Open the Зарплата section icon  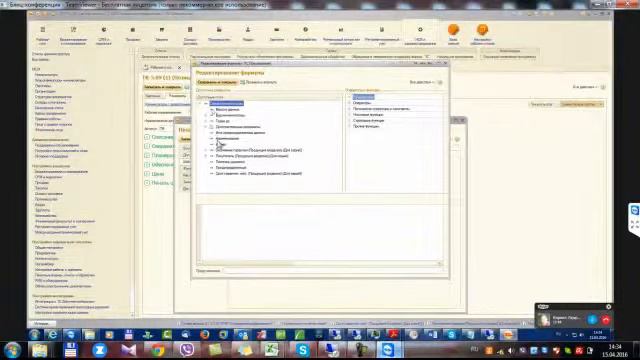tap(277, 30)
